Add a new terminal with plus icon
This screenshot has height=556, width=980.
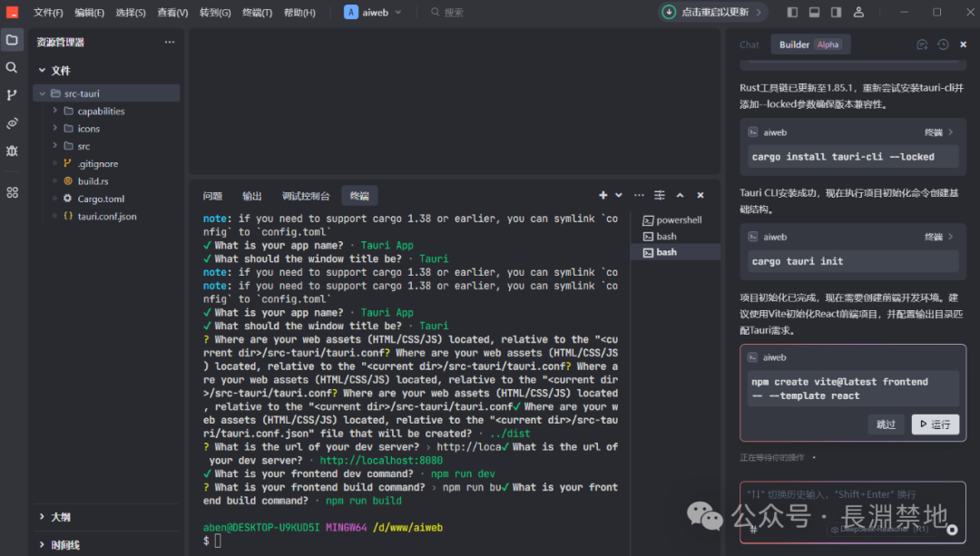(x=603, y=196)
